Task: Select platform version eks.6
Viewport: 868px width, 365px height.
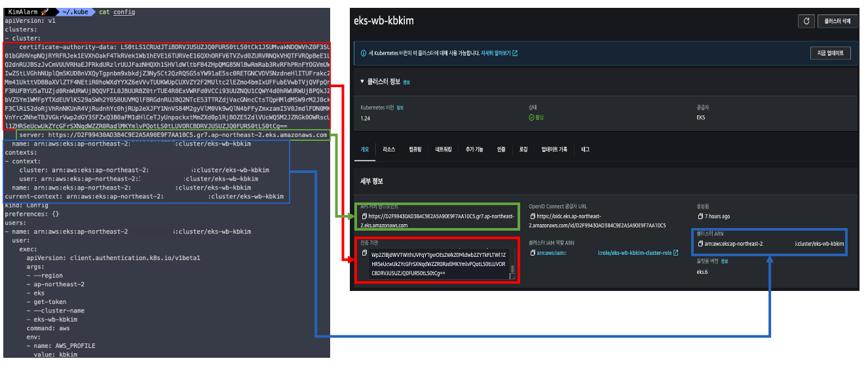Action: pos(704,271)
